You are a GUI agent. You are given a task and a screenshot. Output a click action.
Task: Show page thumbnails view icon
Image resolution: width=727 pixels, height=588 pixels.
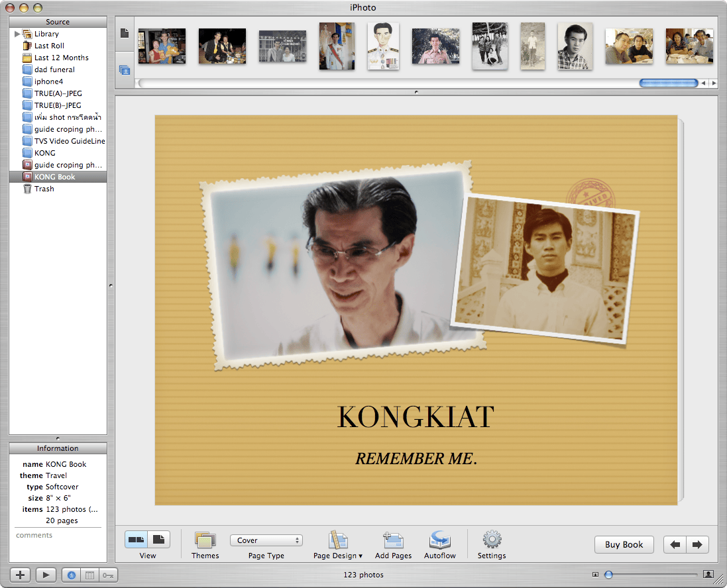click(x=124, y=33)
